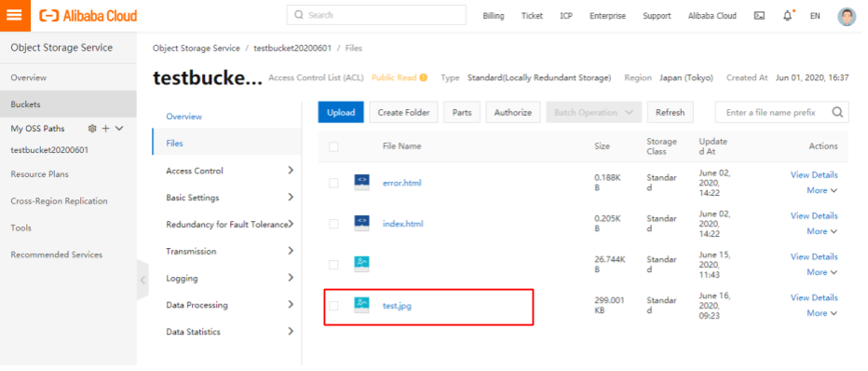The height and width of the screenshot is (371, 868).
Task: Open the user avatar menu
Action: (x=847, y=16)
